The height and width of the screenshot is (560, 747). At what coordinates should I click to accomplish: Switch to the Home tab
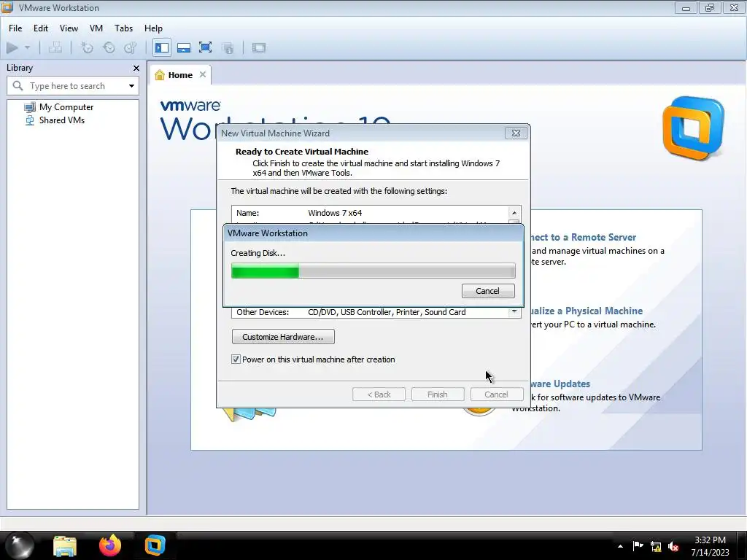pyautogui.click(x=180, y=75)
